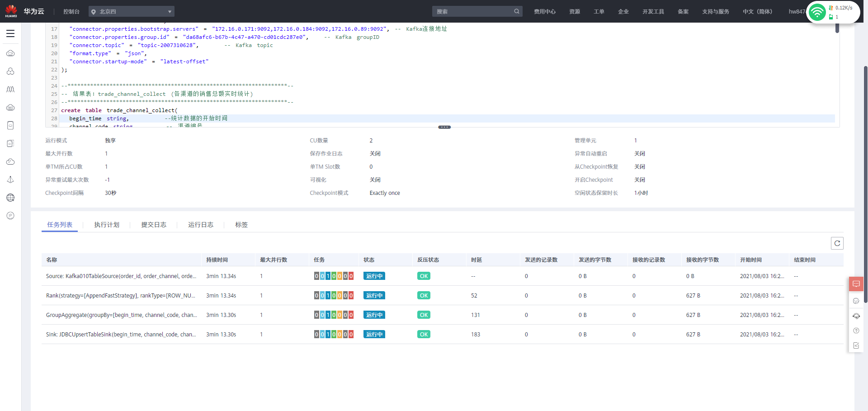Viewport: 868px width, 411px height.
Task: Go to 控制台 console link
Action: pos(71,11)
